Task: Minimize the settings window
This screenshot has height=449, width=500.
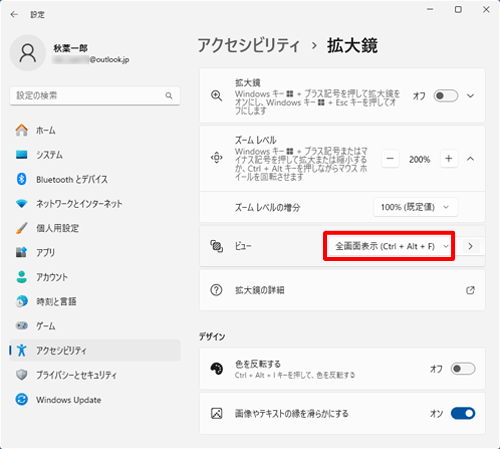Action: coord(430,9)
